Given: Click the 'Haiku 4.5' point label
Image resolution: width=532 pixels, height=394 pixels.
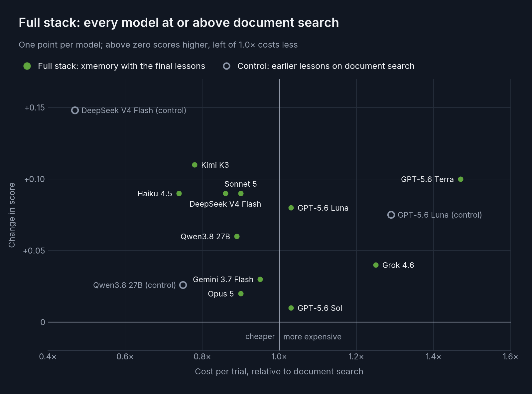Looking at the screenshot, I should tap(155, 194).
